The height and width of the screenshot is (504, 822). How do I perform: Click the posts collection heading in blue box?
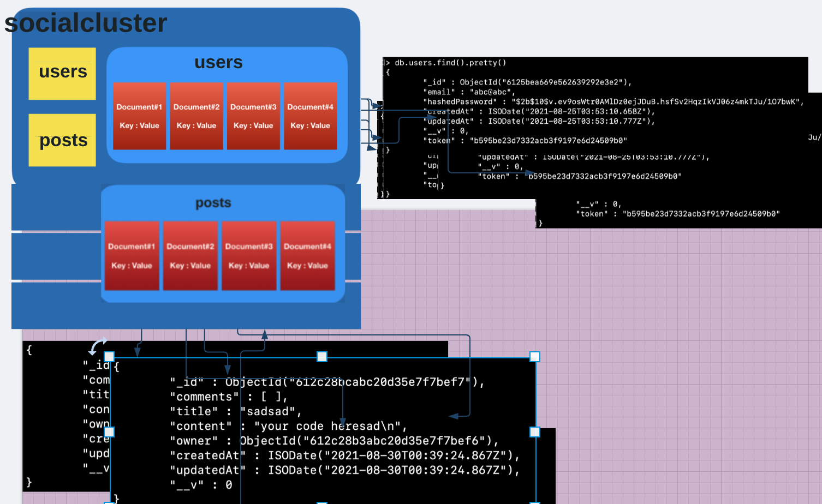click(x=213, y=203)
